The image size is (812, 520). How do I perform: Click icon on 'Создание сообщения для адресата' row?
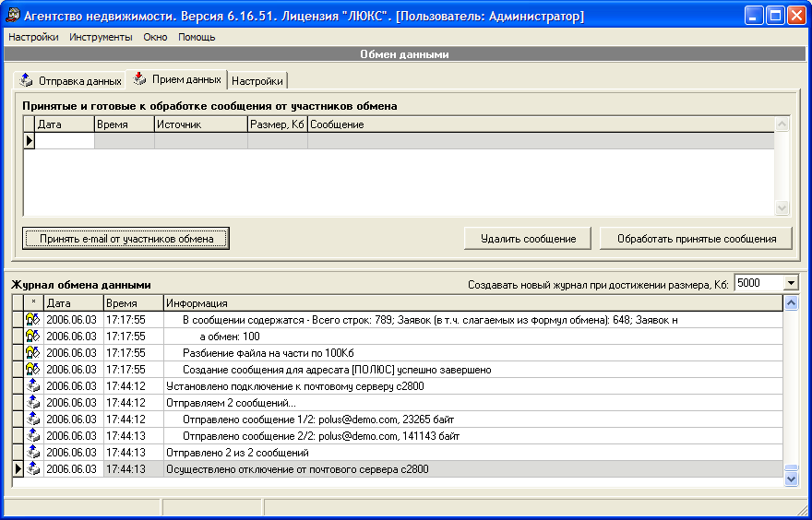coord(33,370)
